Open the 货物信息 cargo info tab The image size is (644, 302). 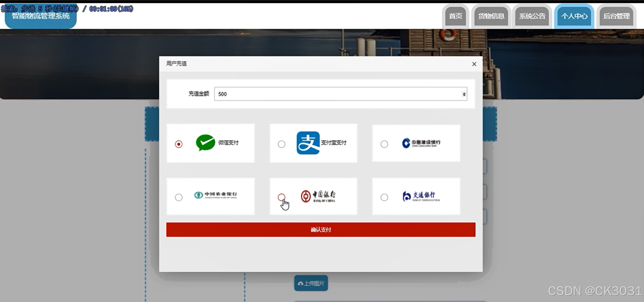(491, 16)
